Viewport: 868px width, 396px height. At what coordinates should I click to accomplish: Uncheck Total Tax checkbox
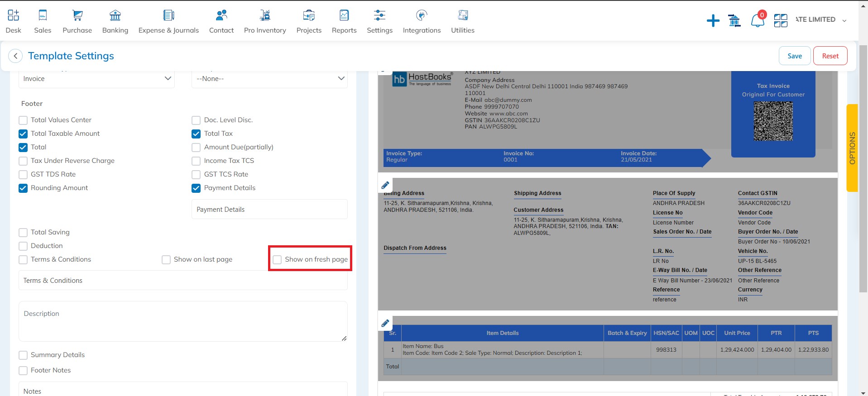pos(196,134)
